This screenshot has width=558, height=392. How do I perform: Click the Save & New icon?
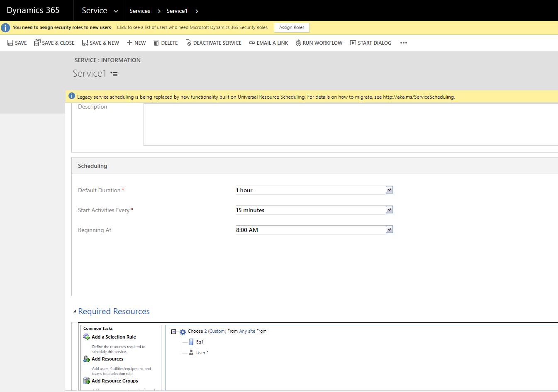click(x=85, y=43)
